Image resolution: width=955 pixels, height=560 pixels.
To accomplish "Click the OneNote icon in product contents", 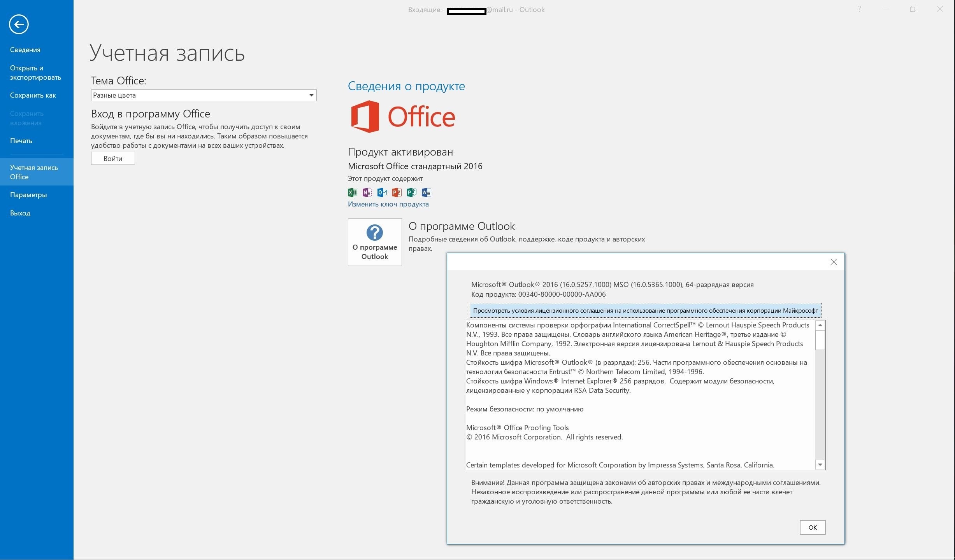I will 367,192.
